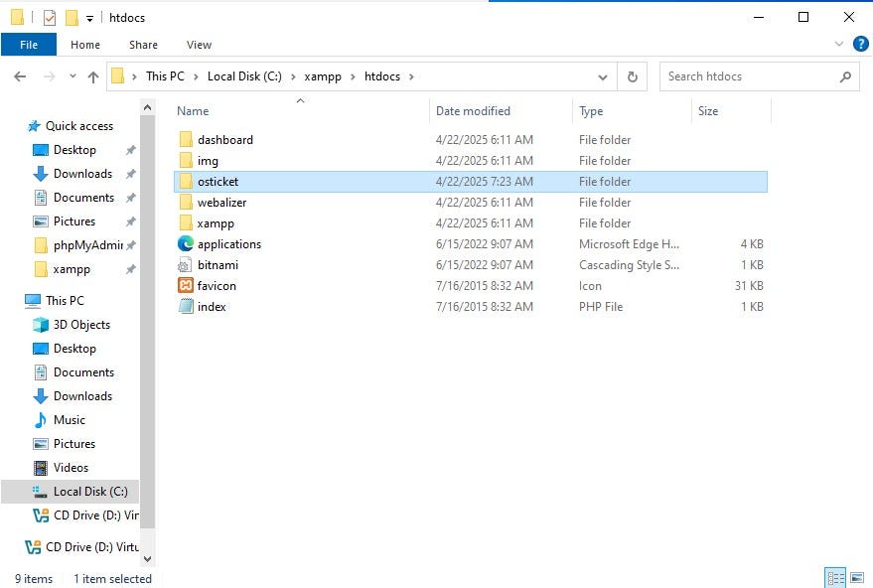Open Music under This PC

pos(70,420)
